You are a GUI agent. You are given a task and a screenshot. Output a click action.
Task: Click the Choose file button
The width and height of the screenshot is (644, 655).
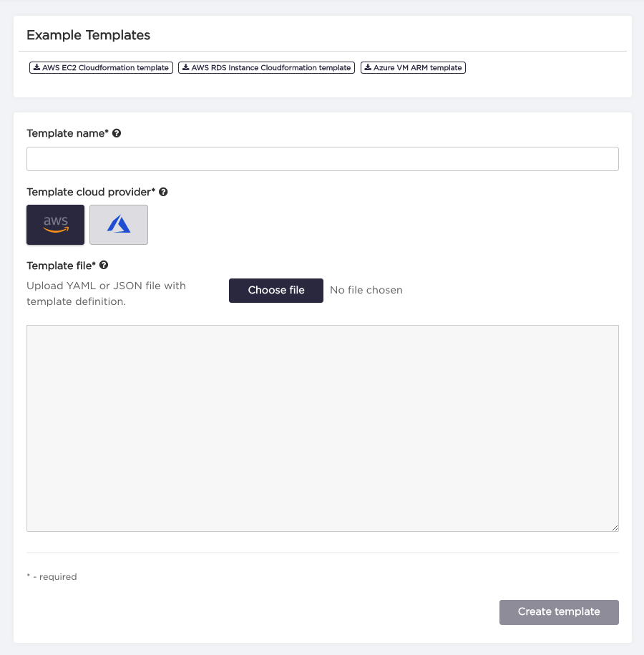[275, 290]
